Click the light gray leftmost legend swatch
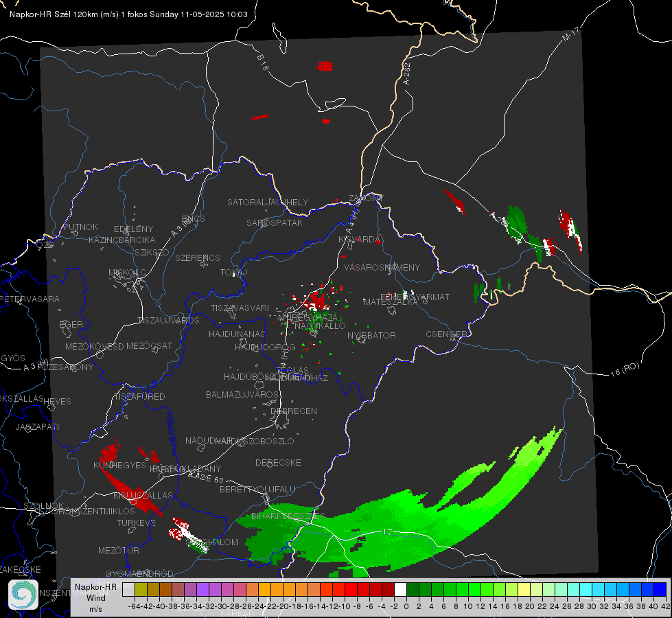 click(x=128, y=590)
